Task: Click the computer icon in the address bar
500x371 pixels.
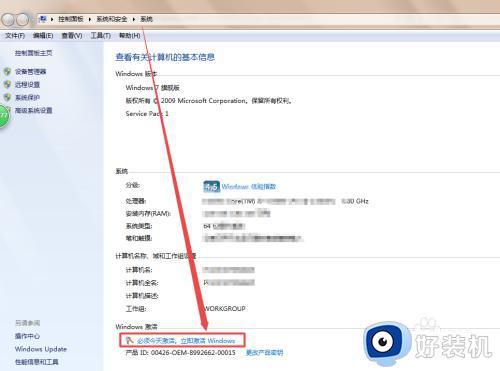Action: tap(43, 19)
